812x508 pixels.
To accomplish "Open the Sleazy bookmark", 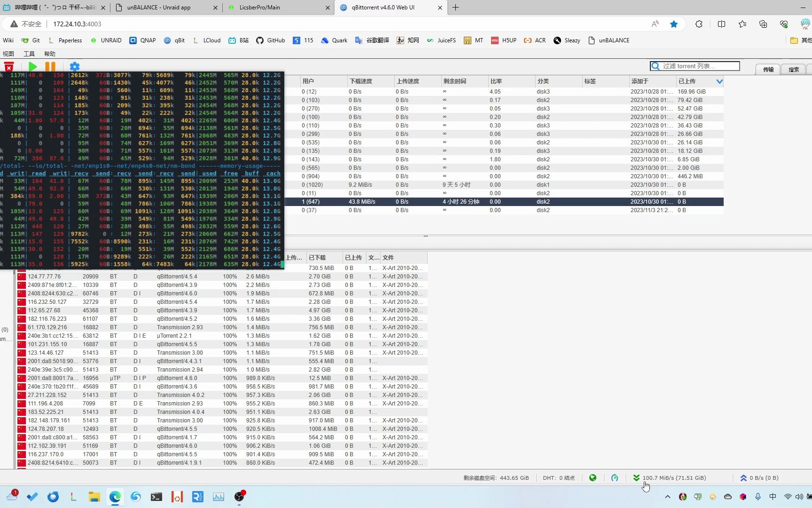I will (567, 40).
